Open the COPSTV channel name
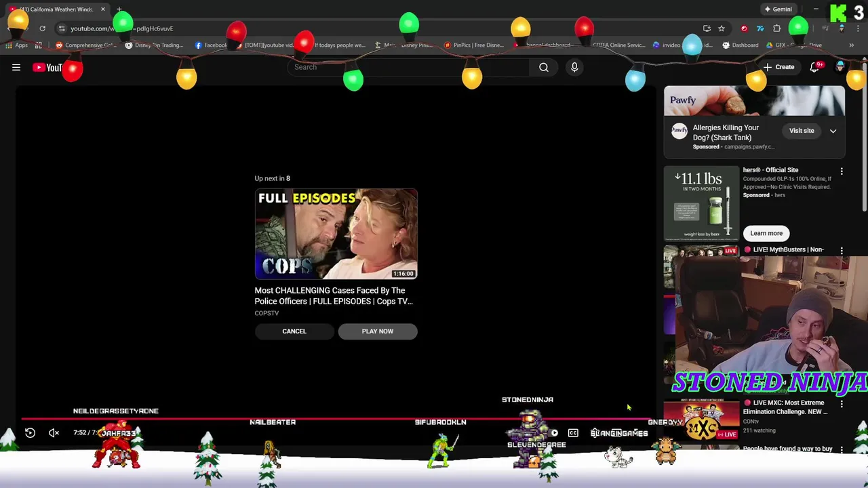The width and height of the screenshot is (868, 488). [267, 313]
